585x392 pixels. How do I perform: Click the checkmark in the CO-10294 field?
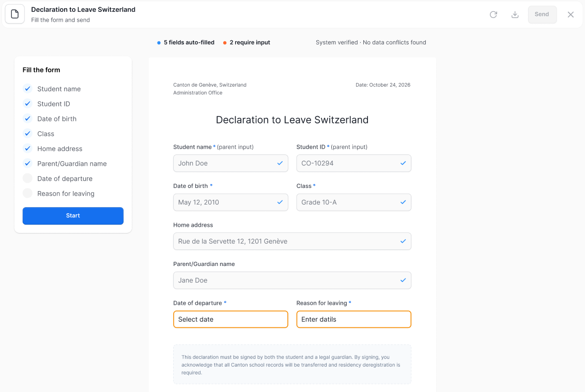(403, 163)
